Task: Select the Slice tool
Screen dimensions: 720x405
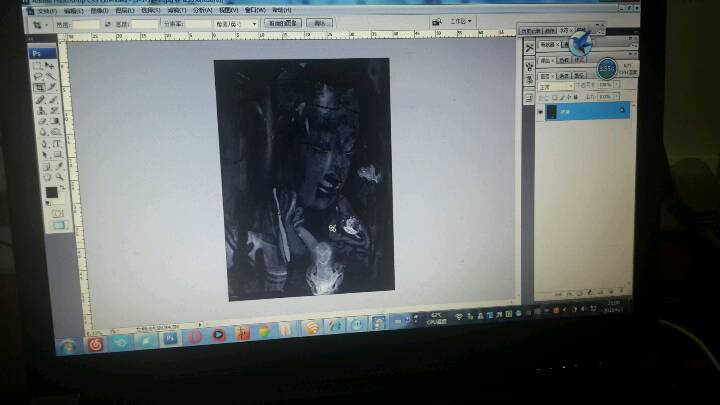Action: (51, 87)
